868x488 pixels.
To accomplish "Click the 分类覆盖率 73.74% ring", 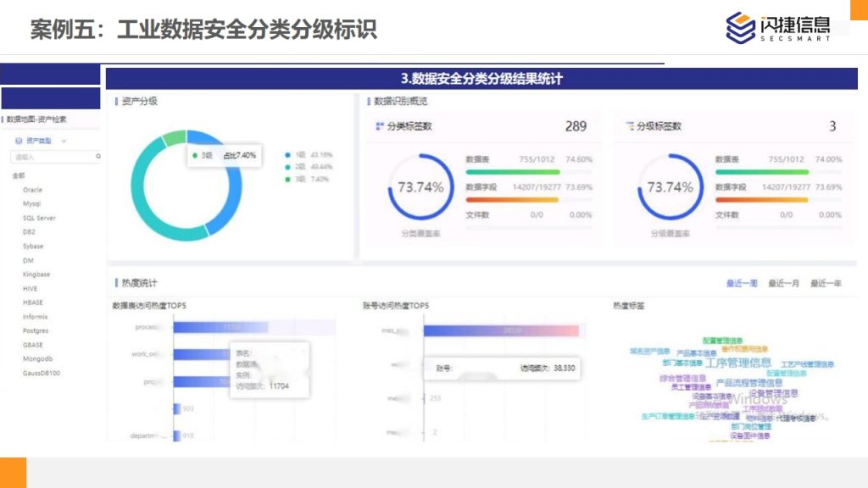I will tap(420, 187).
